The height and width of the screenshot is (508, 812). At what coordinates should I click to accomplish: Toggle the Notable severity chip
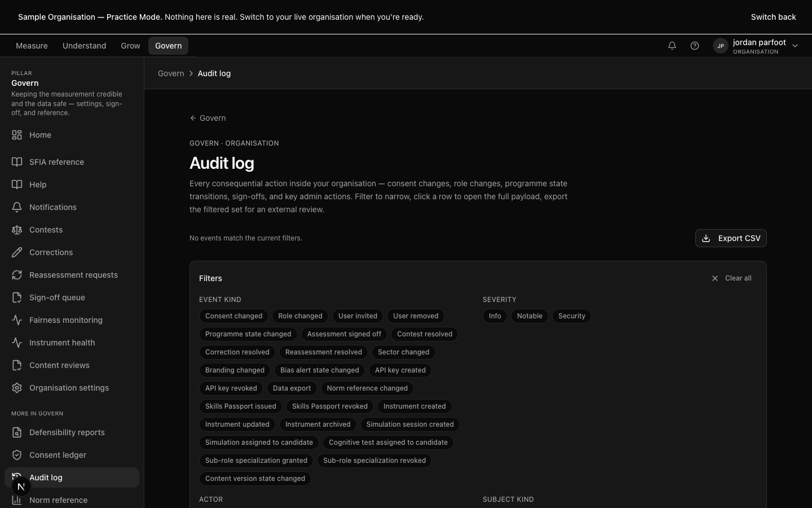(x=529, y=316)
